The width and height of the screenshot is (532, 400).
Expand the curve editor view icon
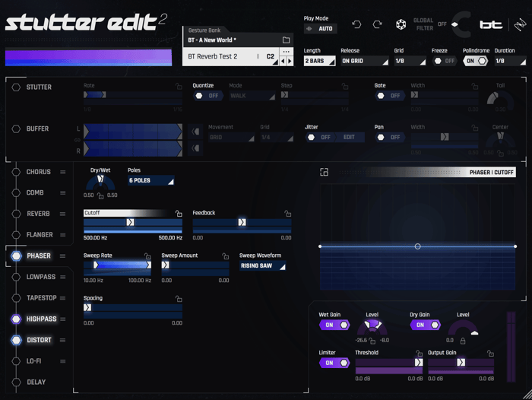324,172
